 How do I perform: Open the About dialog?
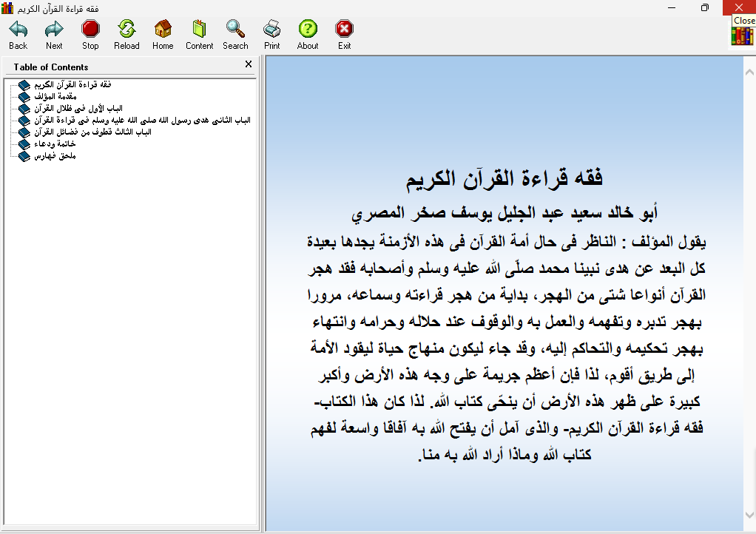click(308, 35)
